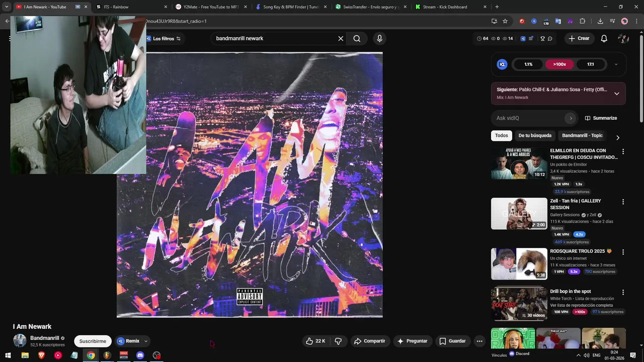This screenshot has width=644, height=362.
Task: Open RODSQUARE TROLO 2025 video title
Action: pyautogui.click(x=581, y=251)
